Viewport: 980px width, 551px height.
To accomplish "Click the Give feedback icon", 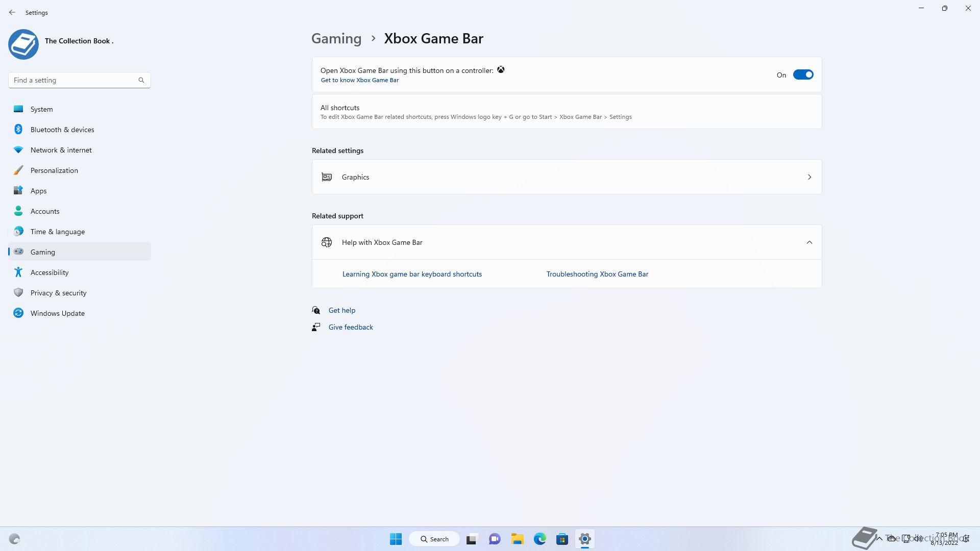I will point(316,327).
